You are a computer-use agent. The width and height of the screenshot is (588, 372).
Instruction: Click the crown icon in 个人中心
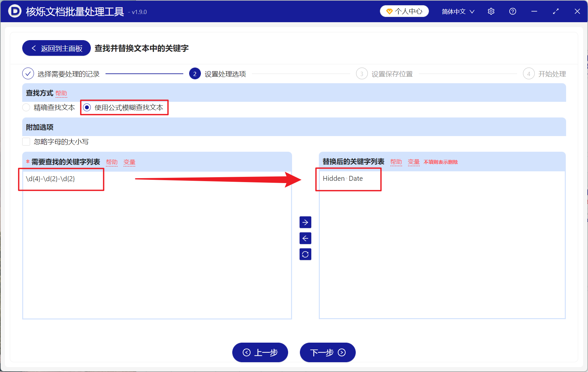click(x=389, y=11)
